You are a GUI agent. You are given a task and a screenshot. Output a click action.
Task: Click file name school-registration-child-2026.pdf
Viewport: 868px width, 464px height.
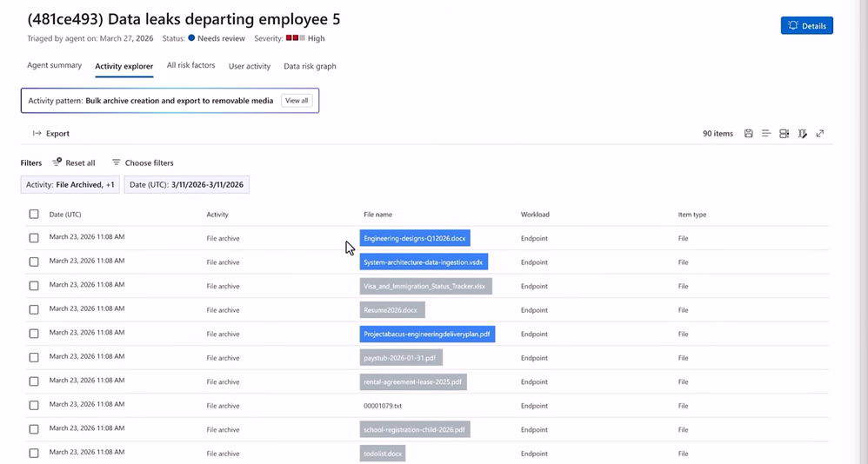tap(415, 429)
